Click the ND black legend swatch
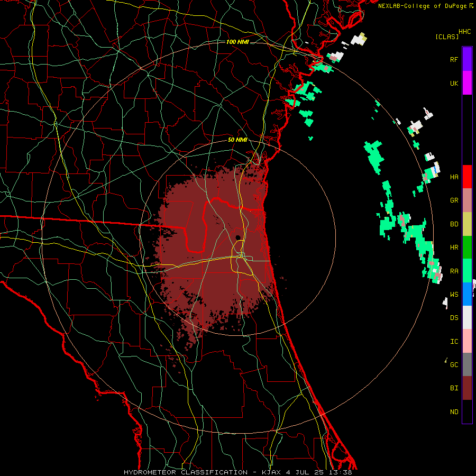The image size is (476, 476). [x=467, y=411]
